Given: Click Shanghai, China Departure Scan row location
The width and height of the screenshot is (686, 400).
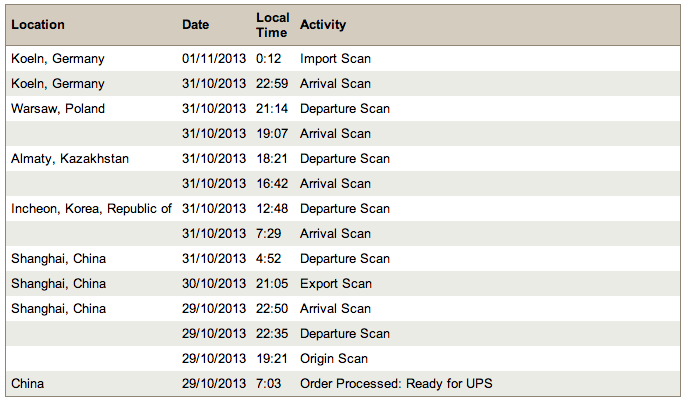Looking at the screenshot, I should point(59,259).
